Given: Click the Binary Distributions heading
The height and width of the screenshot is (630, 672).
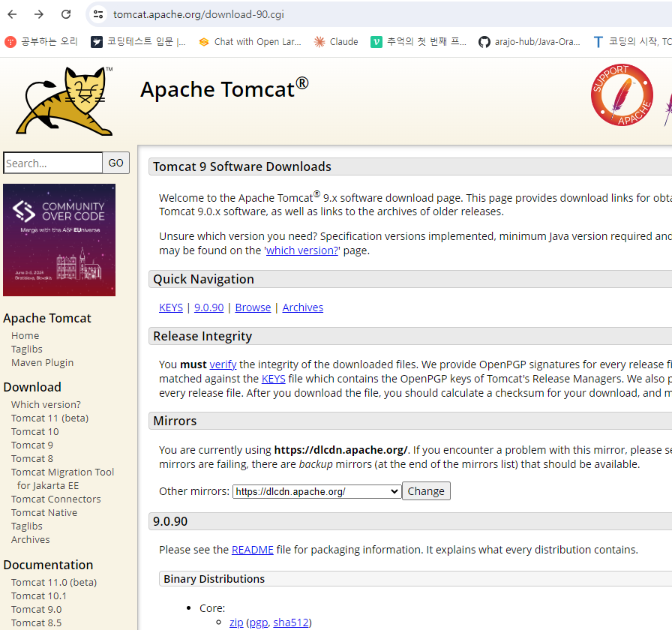Looking at the screenshot, I should click(x=214, y=579).
